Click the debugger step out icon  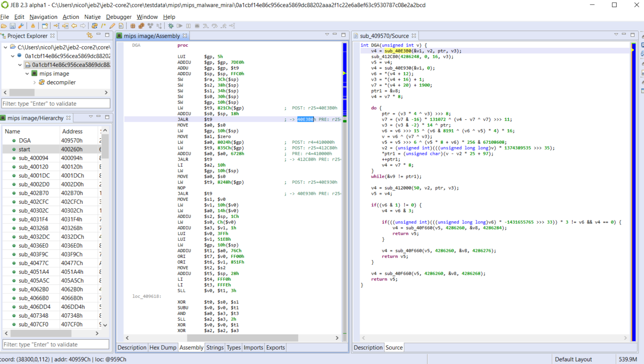224,26
